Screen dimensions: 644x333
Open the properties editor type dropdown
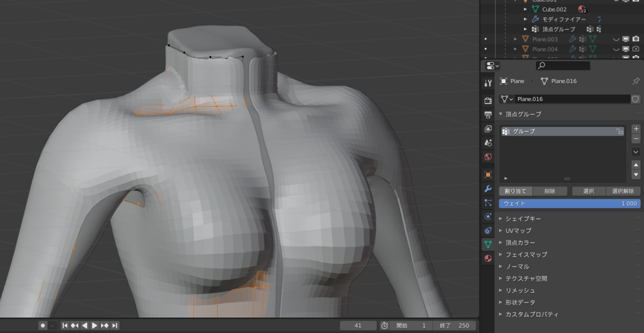pyautogui.click(x=492, y=65)
